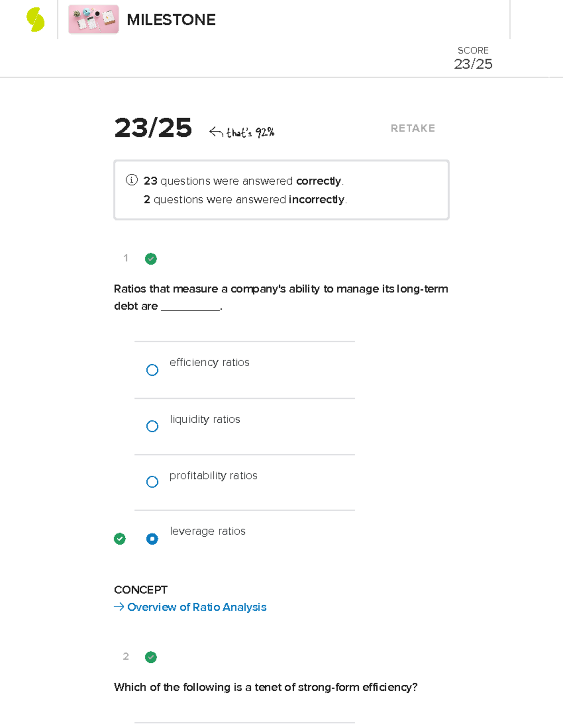Click the MILESTONE header title
This screenshot has height=728, width=563.
(171, 20)
